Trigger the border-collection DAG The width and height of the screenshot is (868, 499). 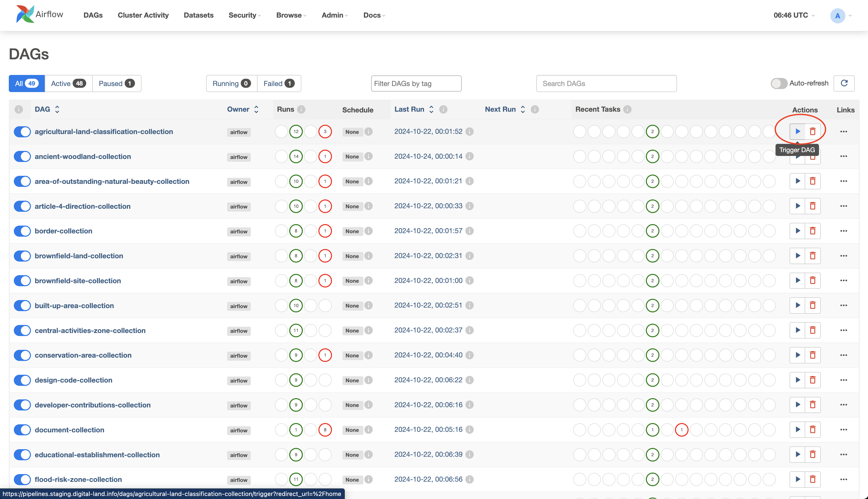tap(797, 231)
